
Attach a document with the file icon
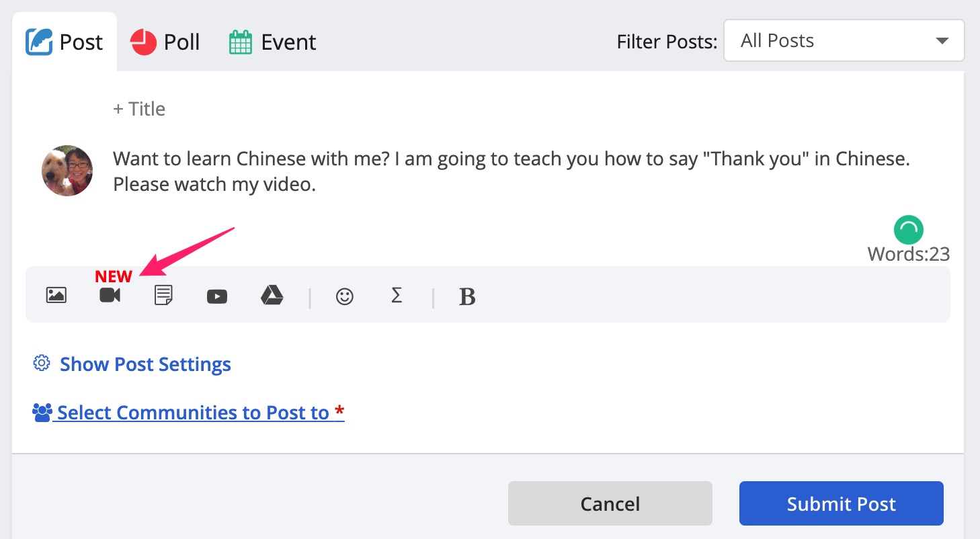tap(163, 295)
